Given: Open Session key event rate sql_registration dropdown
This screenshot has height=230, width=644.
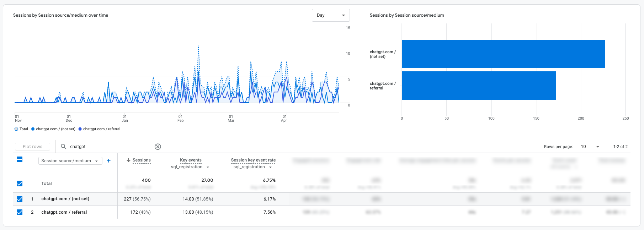Looking at the screenshot, I should [253, 167].
